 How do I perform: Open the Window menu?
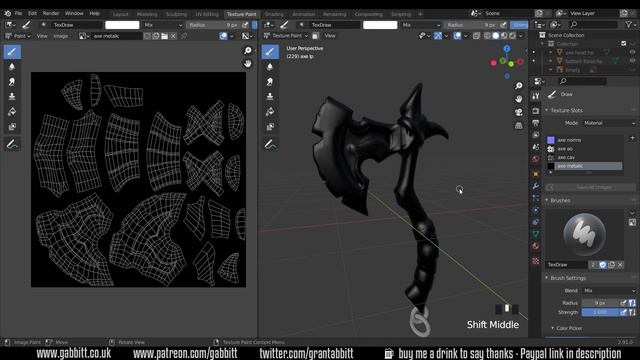[x=74, y=13]
